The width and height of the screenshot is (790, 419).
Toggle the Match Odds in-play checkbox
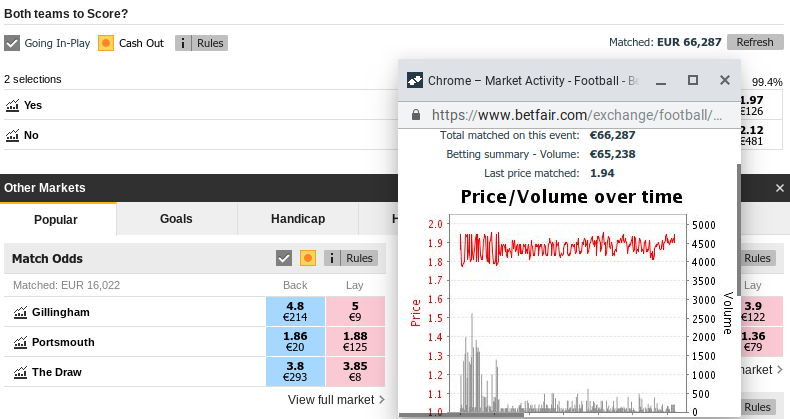(x=284, y=258)
